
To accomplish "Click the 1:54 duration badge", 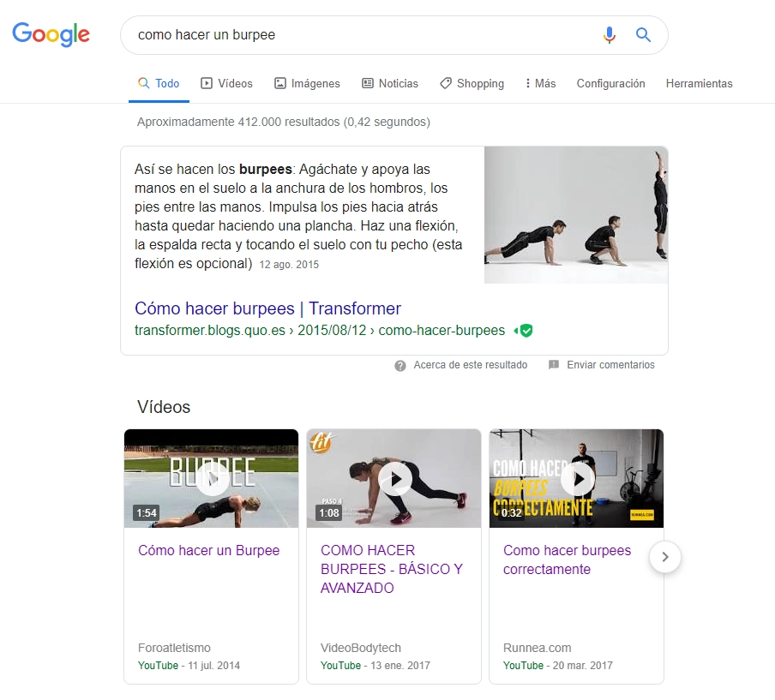I will click(147, 512).
